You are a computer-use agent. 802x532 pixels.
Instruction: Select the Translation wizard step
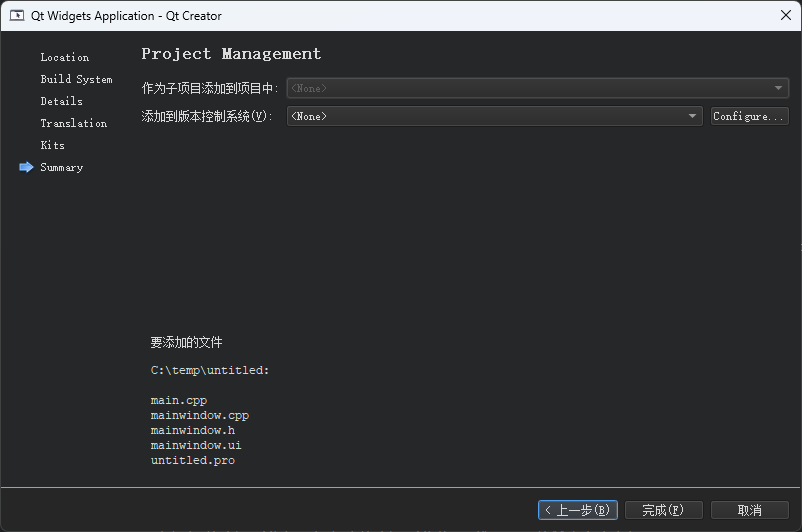coord(73,123)
